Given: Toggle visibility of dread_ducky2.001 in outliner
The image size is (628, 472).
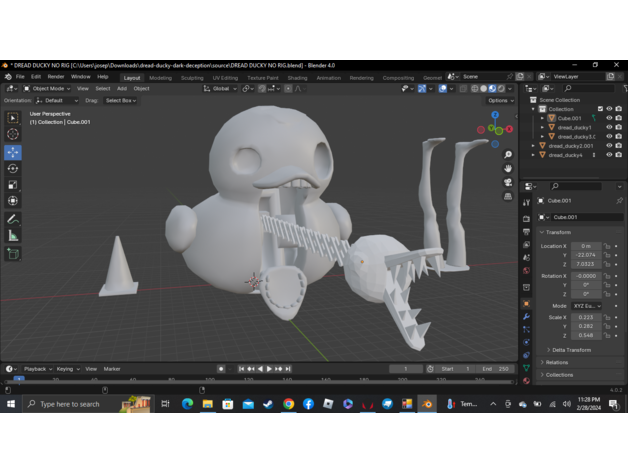Looking at the screenshot, I should (609, 146).
